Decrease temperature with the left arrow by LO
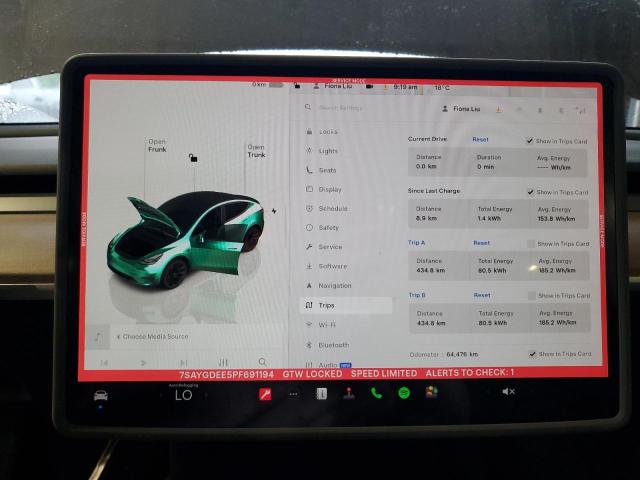The image size is (640, 480). pos(161,395)
